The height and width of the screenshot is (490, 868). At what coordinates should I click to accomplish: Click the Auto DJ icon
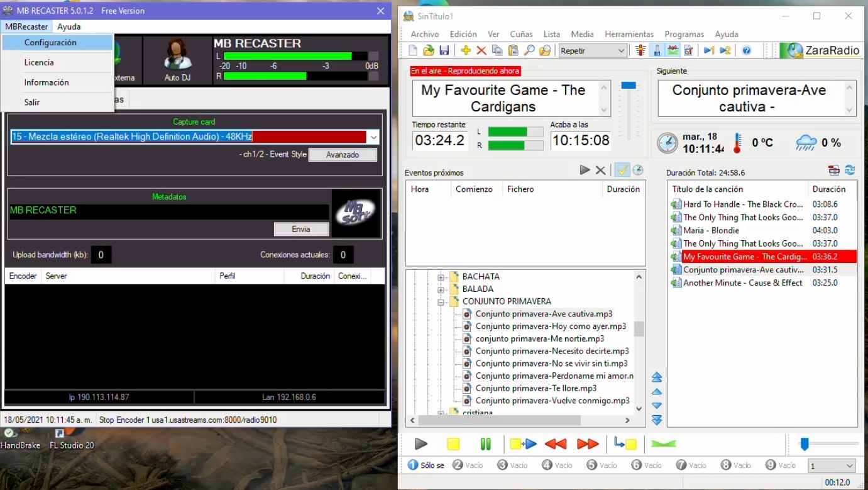pyautogui.click(x=177, y=60)
